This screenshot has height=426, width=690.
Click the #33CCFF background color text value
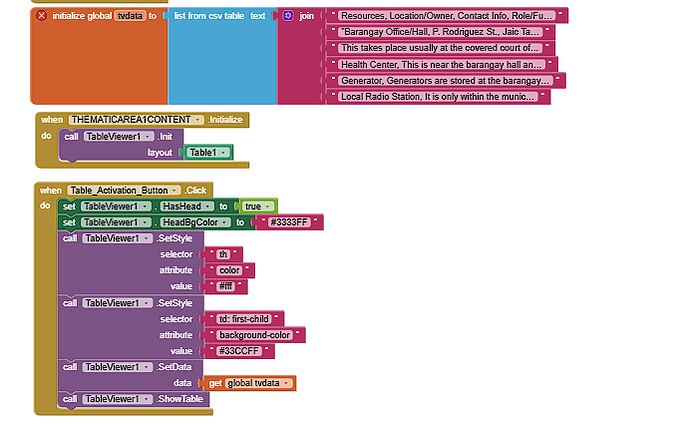click(x=244, y=351)
